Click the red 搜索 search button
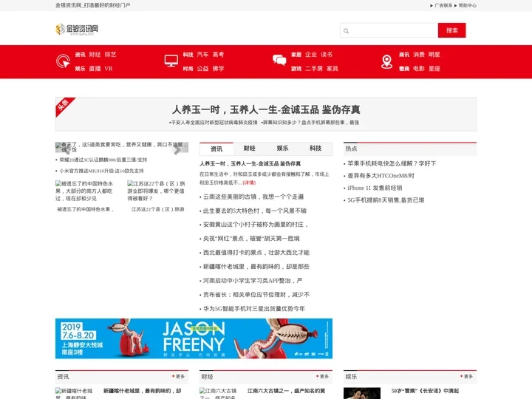The image size is (532, 399). pos(451,30)
